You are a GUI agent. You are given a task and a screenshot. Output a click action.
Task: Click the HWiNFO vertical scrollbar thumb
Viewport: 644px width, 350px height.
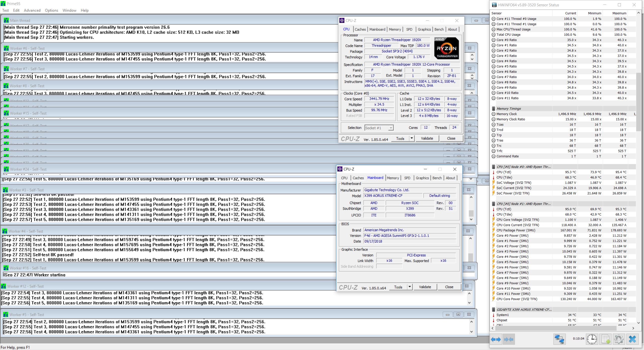point(638,102)
